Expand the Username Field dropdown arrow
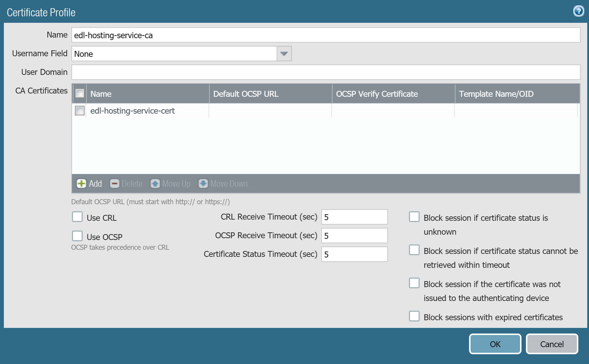The width and height of the screenshot is (589, 364). coord(284,54)
